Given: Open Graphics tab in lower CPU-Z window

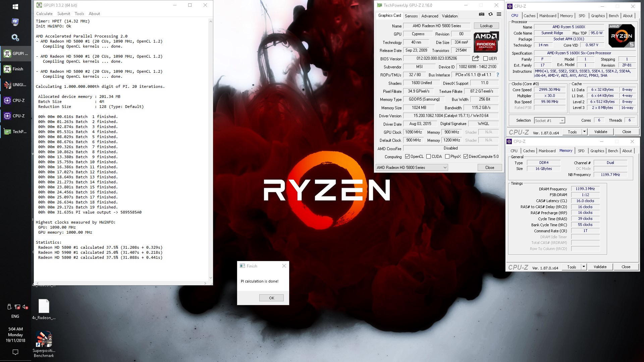Looking at the screenshot, I should point(597,151).
